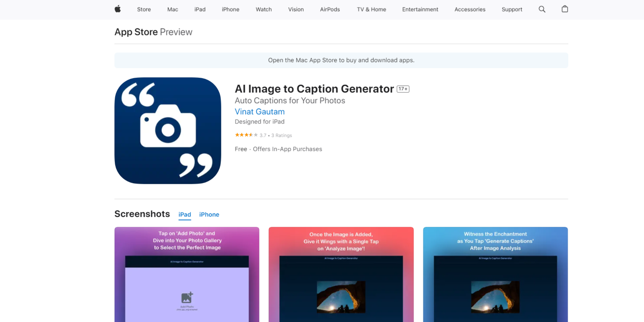Click the Apple logo icon

pos(118,9)
